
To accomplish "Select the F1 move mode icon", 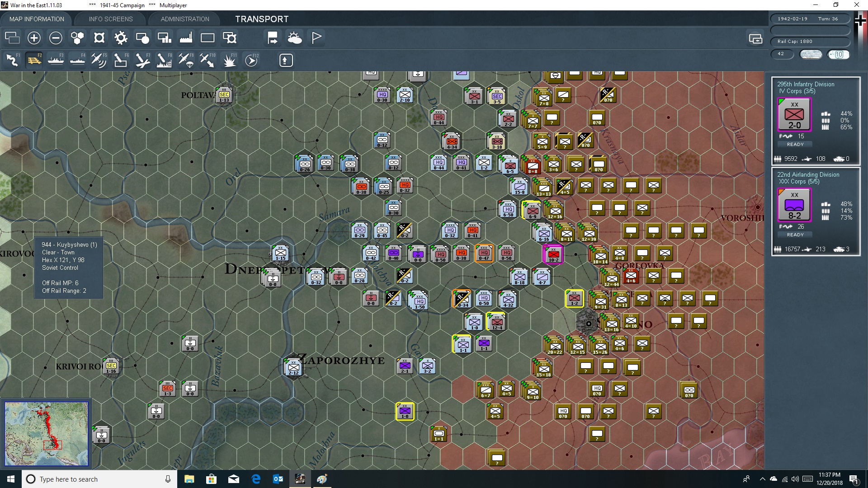I will (13, 60).
